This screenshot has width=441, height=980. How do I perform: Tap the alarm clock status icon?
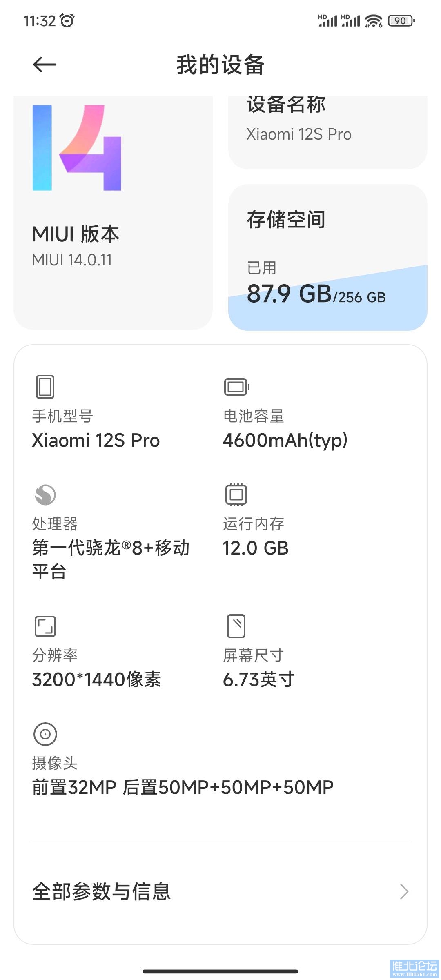tap(67, 20)
